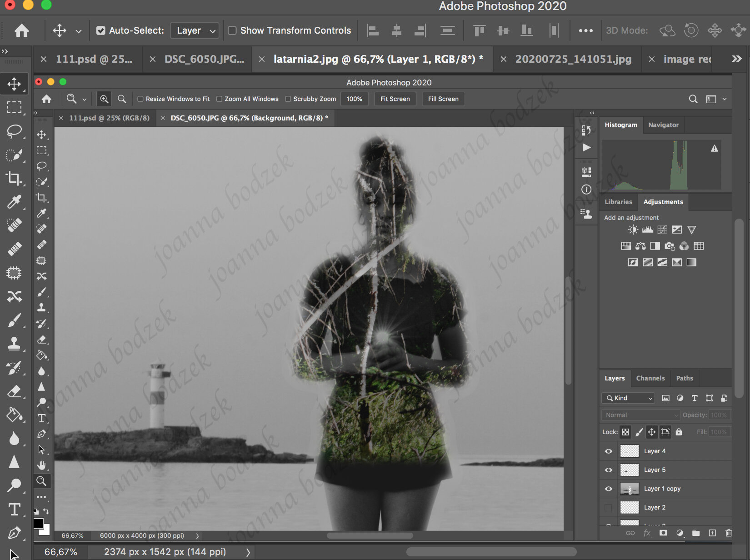The image size is (750, 560).
Task: Open the Info panel icon
Action: (586, 190)
